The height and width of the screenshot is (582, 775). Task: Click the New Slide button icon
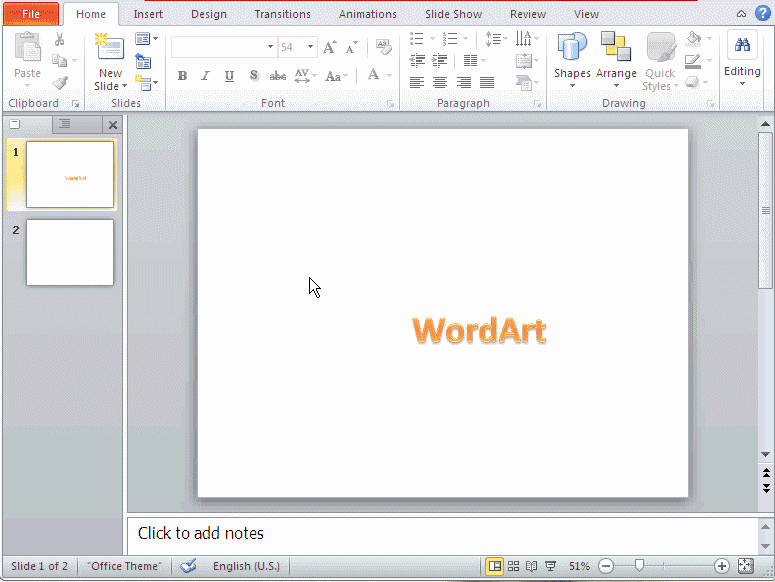coord(110,48)
